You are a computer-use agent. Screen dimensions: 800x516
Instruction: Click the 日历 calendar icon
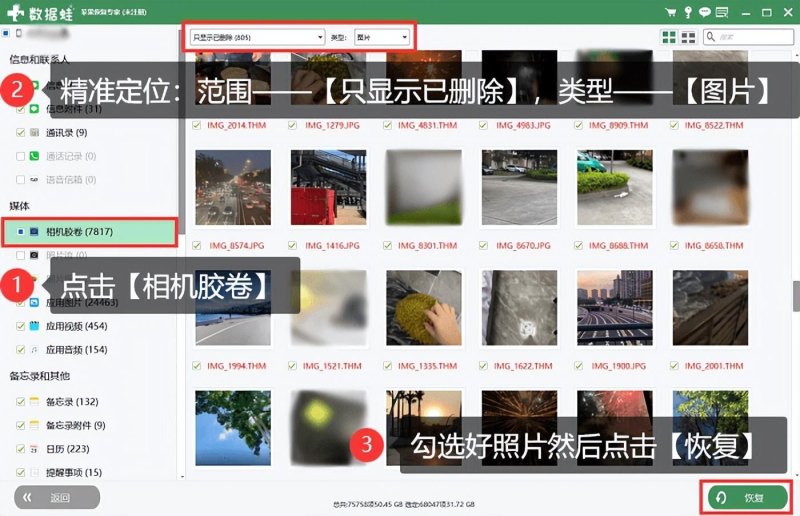(x=34, y=449)
